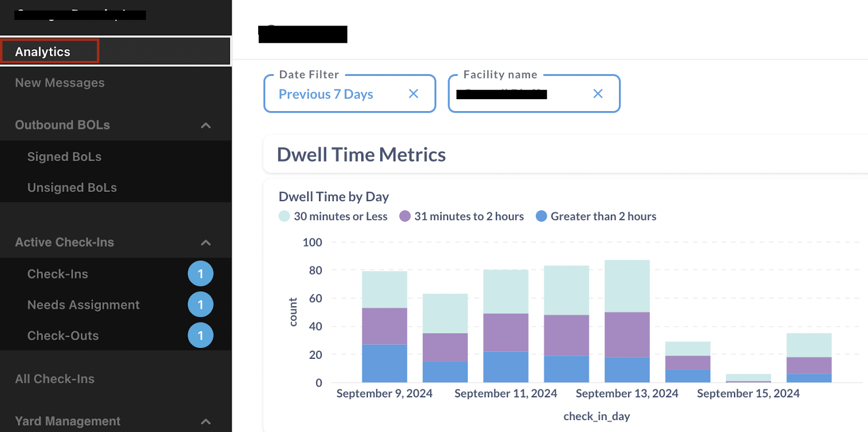This screenshot has height=432, width=868.
Task: Click the blue segment of September 9 bar
Action: click(384, 363)
